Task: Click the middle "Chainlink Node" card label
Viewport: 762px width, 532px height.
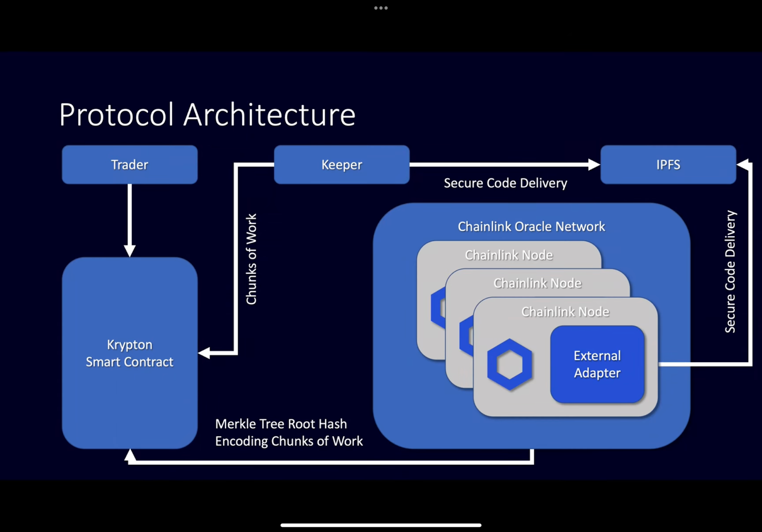Action: (537, 283)
